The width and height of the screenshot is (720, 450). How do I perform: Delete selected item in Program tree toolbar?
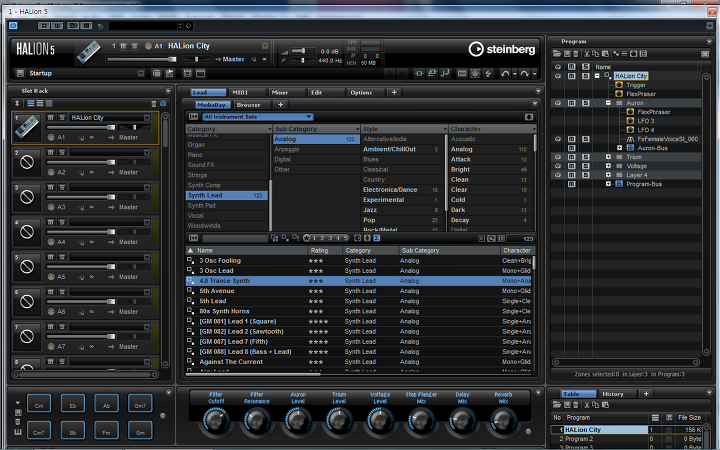[x=575, y=54]
